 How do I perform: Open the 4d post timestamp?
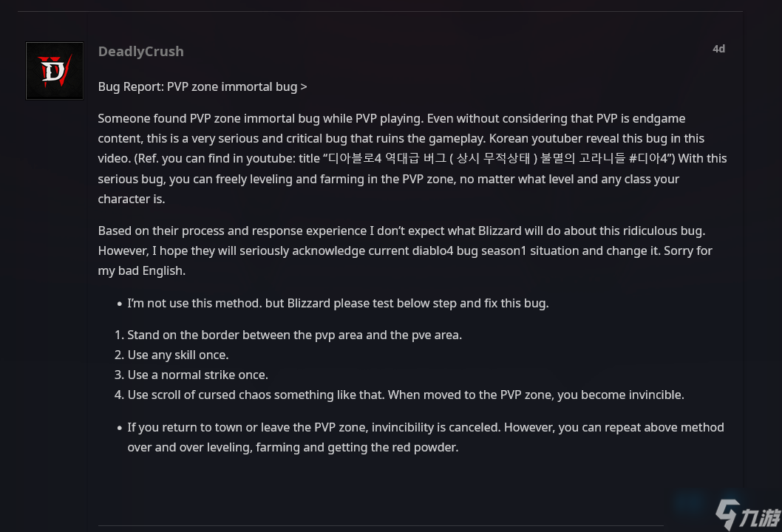pyautogui.click(x=718, y=49)
